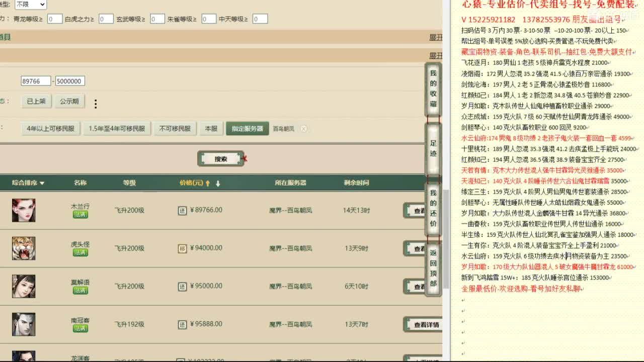Click the 玄武等级 value input
This screenshot has width=644, height=362.
[x=157, y=19]
